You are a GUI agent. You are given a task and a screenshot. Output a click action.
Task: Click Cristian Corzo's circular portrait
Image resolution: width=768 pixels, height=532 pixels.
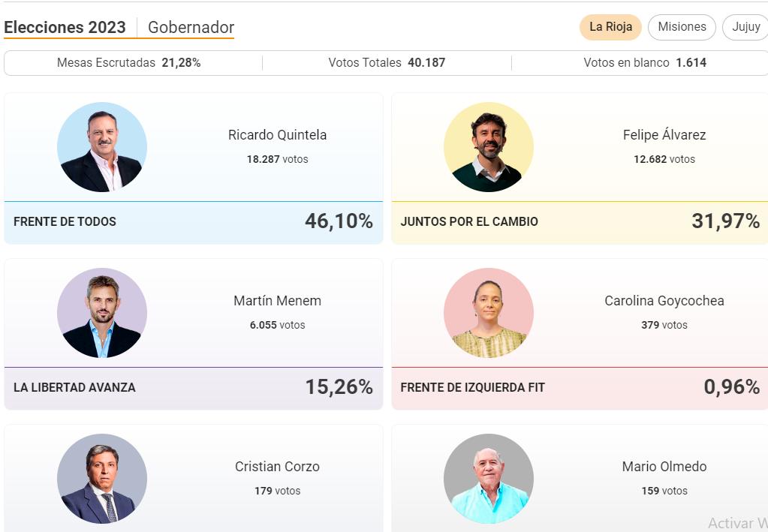102,479
